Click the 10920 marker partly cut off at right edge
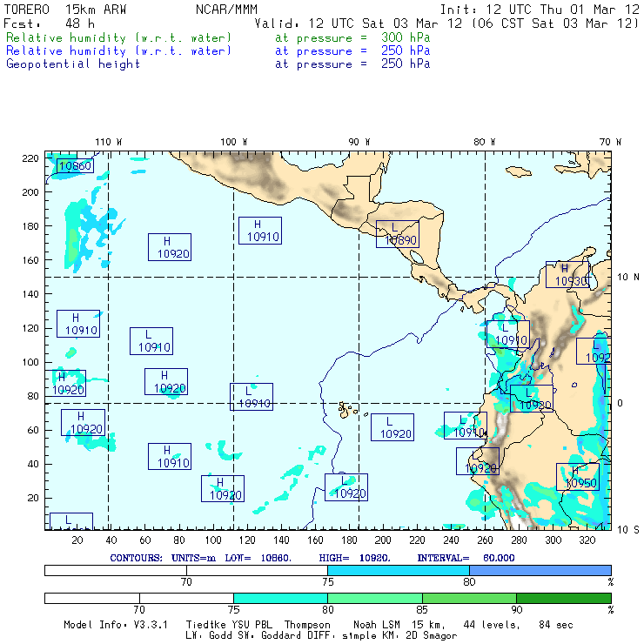Image resolution: width=644 pixels, height=644 pixels. (x=594, y=351)
